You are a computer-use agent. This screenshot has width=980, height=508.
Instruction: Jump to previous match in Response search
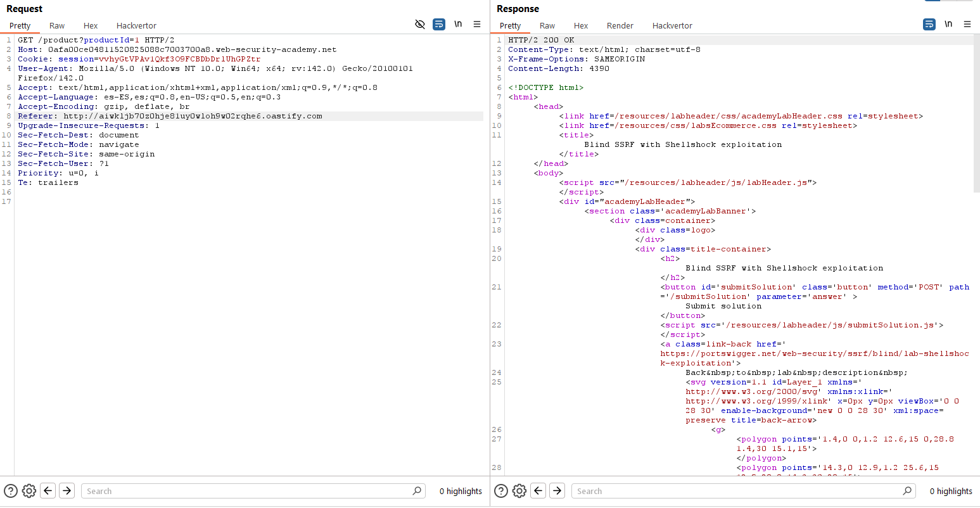click(x=538, y=491)
